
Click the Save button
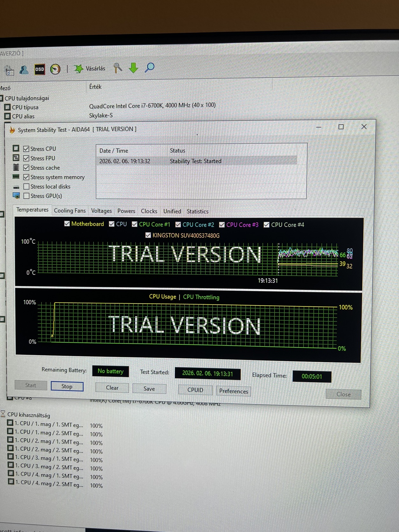pos(149,388)
